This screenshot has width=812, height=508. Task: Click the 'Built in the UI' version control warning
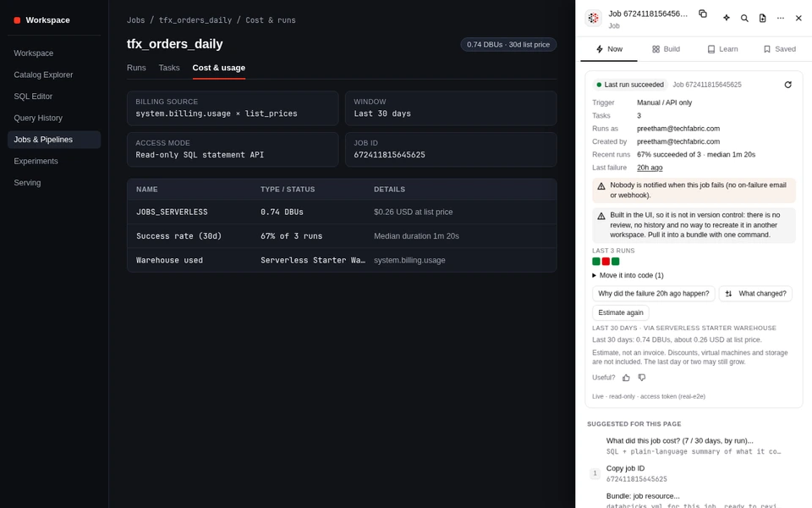tap(694, 225)
